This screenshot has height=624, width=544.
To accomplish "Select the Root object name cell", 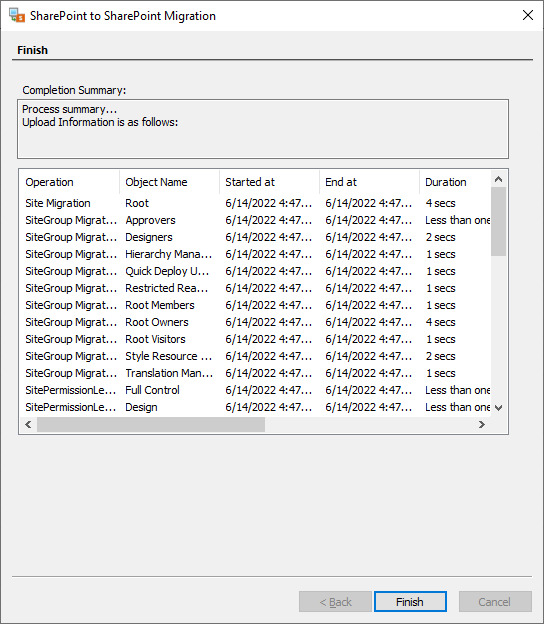I will [x=137, y=203].
